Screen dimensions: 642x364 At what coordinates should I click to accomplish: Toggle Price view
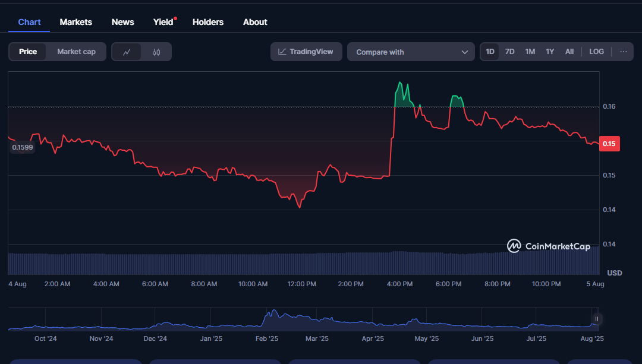(28, 52)
